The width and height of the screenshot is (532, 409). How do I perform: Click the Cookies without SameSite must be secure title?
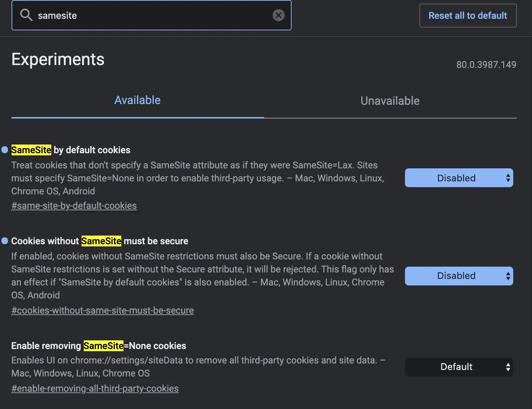click(100, 241)
